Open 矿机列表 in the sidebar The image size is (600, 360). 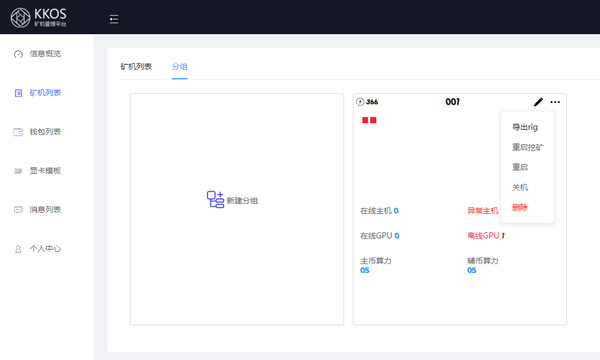pyautogui.click(x=45, y=93)
